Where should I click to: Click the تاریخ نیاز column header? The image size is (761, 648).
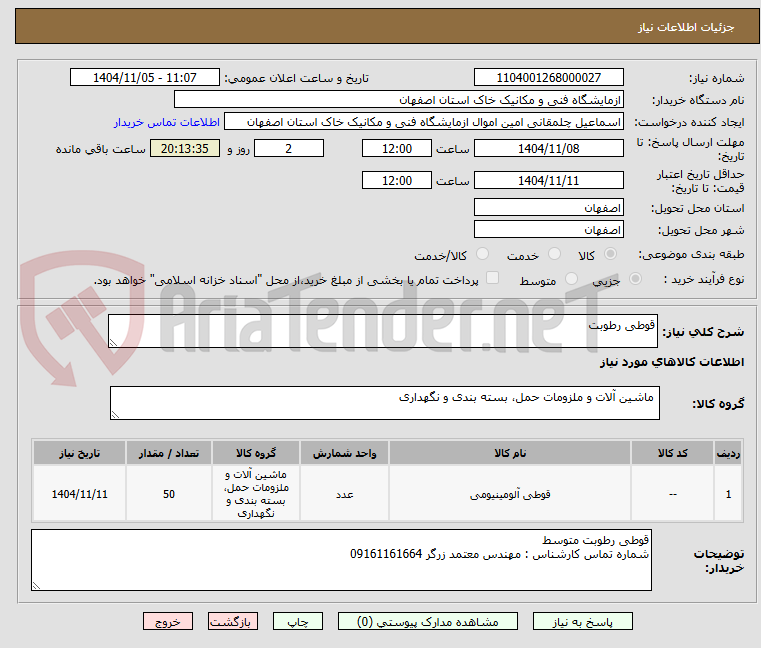point(79,453)
